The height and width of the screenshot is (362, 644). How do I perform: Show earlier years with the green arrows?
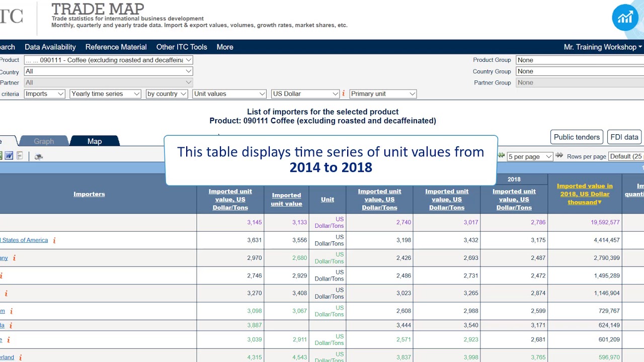point(501,156)
